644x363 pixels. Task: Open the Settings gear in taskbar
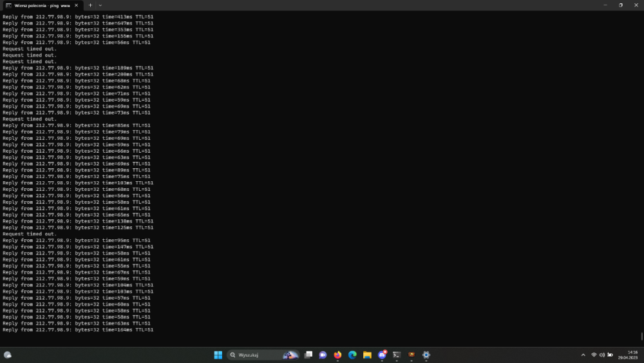click(x=426, y=355)
